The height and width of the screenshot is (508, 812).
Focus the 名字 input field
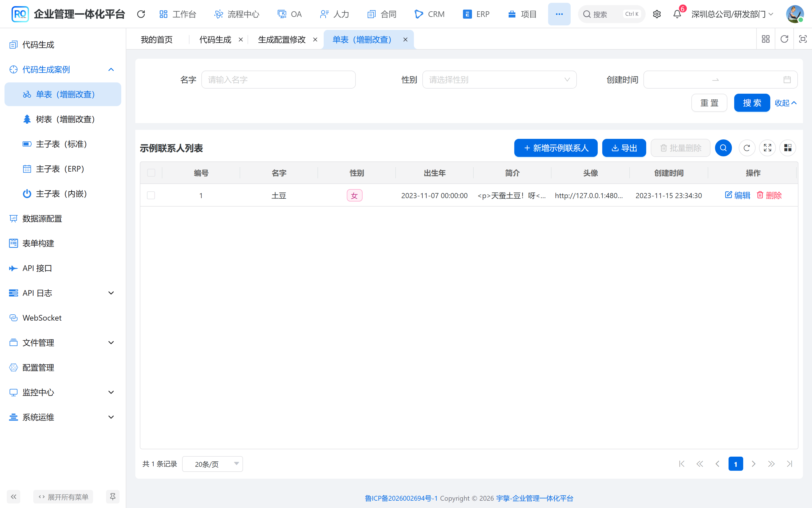278,80
